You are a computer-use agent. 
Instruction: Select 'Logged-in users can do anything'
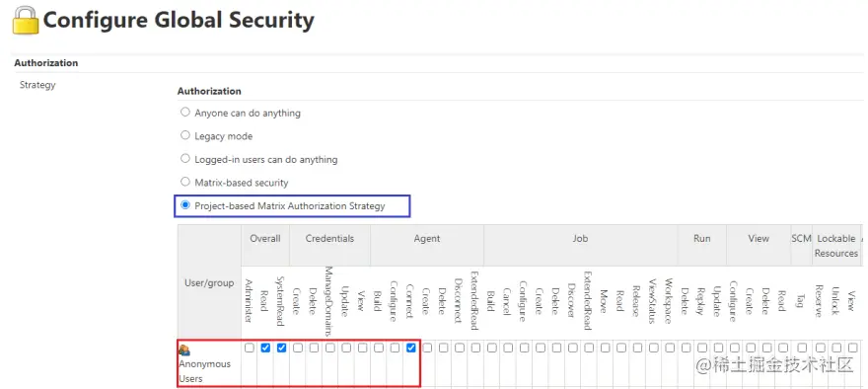[x=185, y=159]
